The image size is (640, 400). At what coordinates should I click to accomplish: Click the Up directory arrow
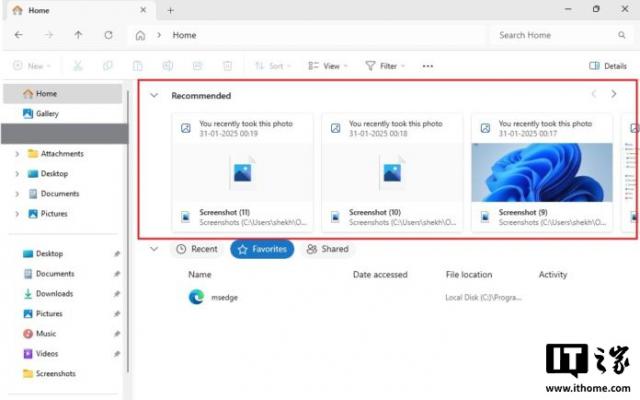[x=79, y=35]
